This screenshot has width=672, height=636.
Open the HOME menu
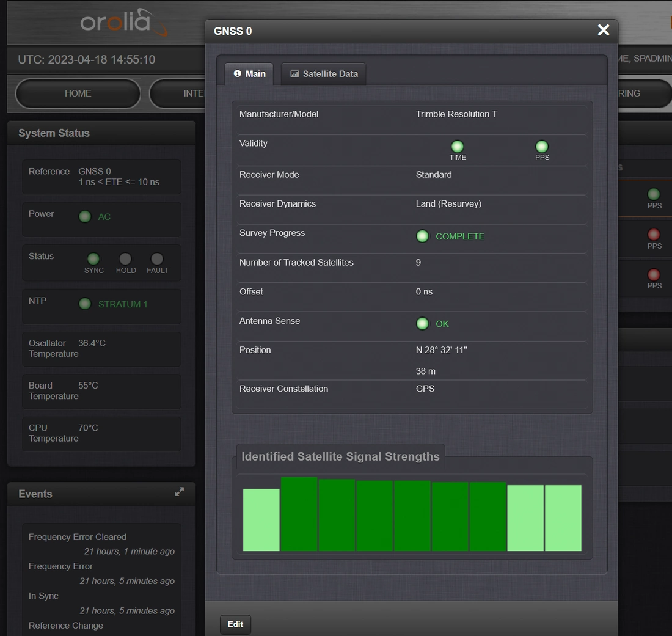pos(78,93)
